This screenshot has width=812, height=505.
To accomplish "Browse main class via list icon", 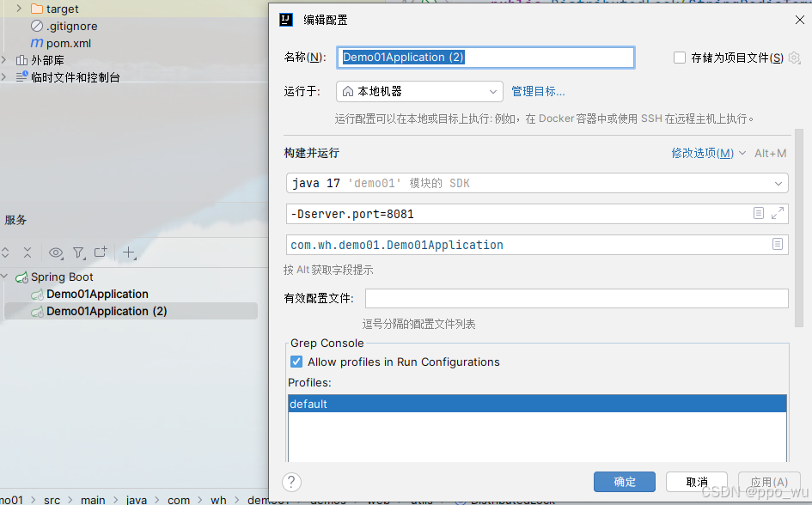I will (778, 244).
